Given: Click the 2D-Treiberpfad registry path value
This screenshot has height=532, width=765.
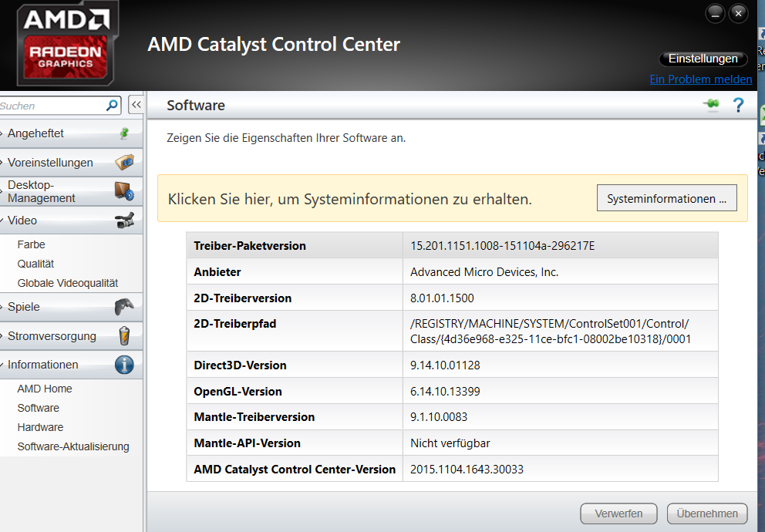Looking at the screenshot, I should pos(551,331).
